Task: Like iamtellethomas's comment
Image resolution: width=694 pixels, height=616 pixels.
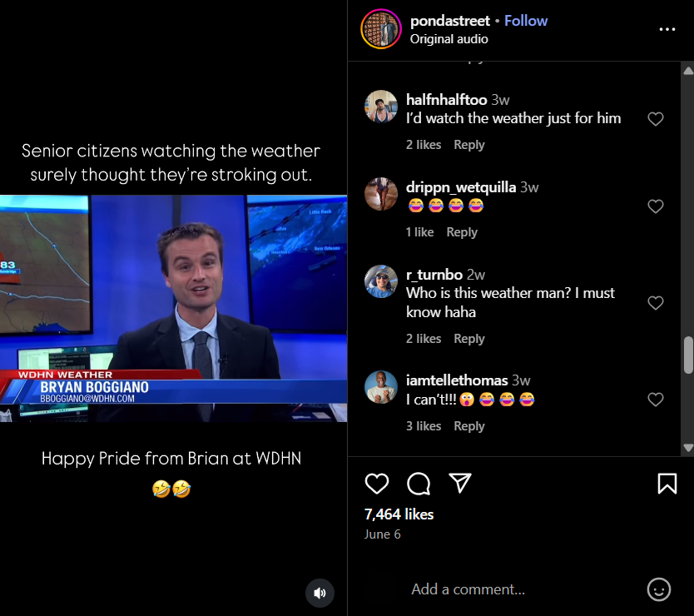Action: [x=656, y=400]
